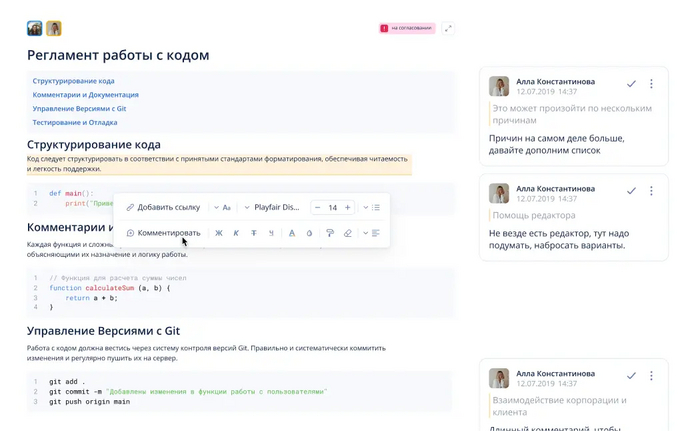Screen dimensions: 700x431
Task: Click quoted text Это может произойти
Action: pyautogui.click(x=572, y=114)
